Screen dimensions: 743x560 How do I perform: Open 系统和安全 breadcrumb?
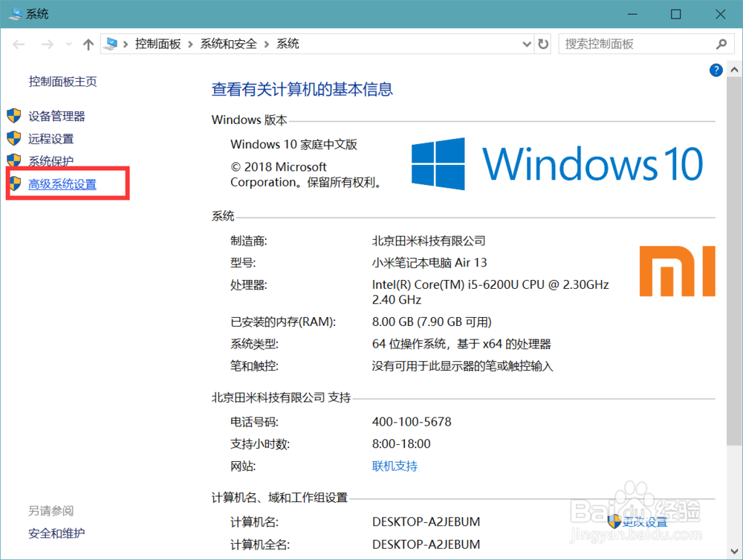click(228, 44)
